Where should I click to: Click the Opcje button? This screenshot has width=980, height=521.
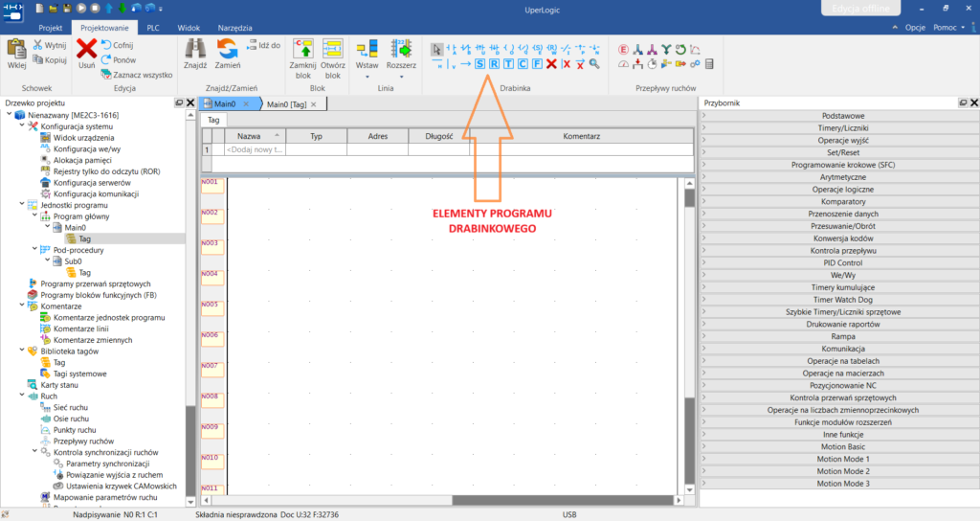[915, 28]
